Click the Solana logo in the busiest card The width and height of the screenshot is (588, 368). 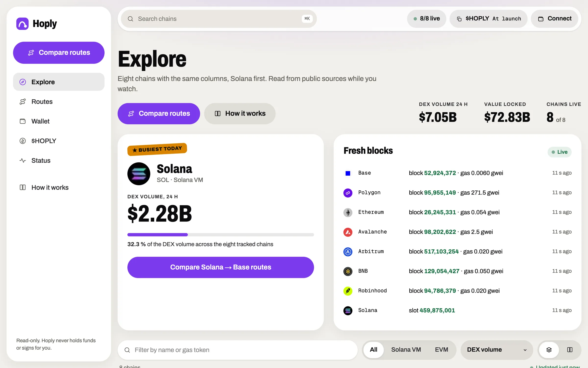coord(139,174)
